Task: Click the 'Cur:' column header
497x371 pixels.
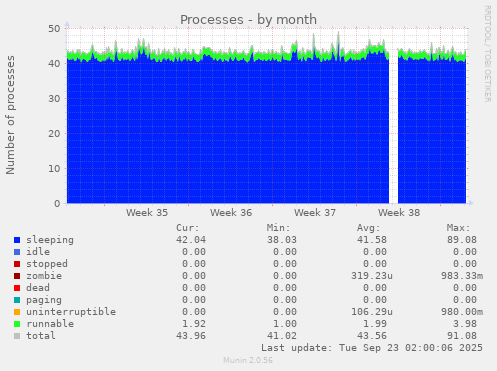Action: (x=188, y=228)
